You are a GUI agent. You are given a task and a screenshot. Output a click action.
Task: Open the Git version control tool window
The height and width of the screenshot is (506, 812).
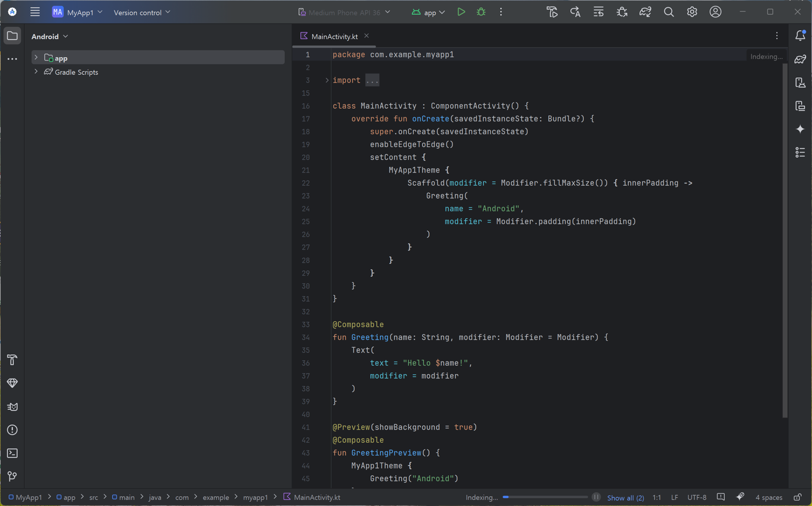12,476
